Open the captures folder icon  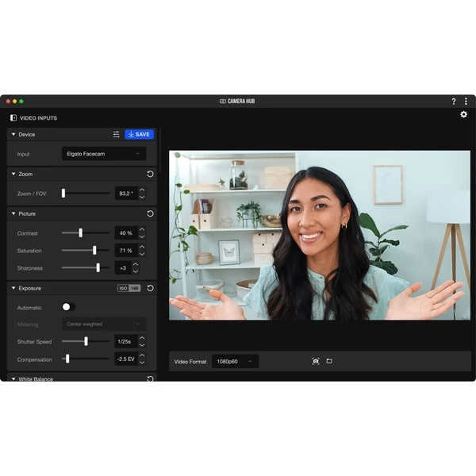point(329,361)
